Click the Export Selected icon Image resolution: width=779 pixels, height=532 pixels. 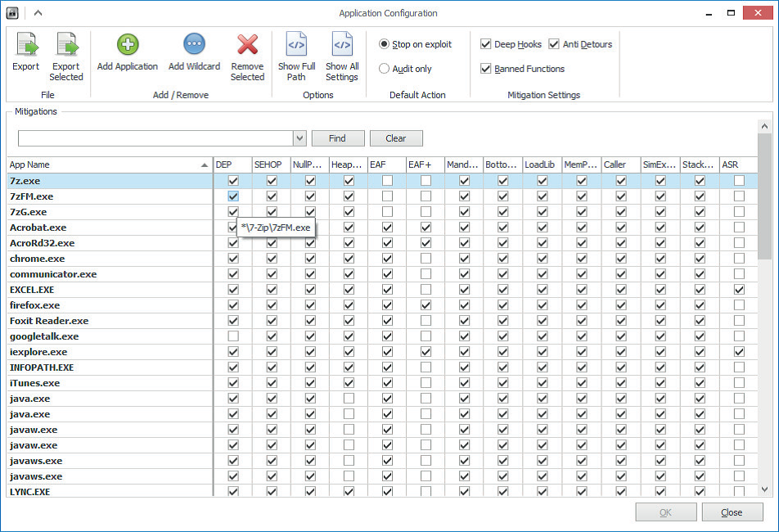click(66, 45)
